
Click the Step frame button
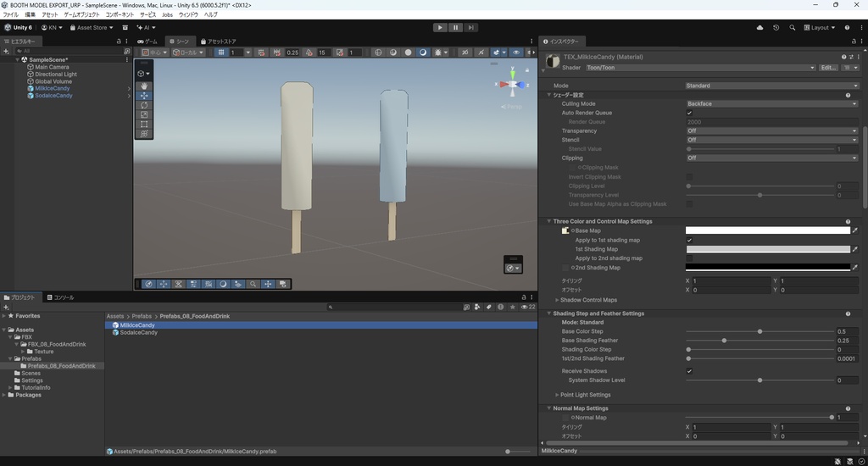(470, 27)
